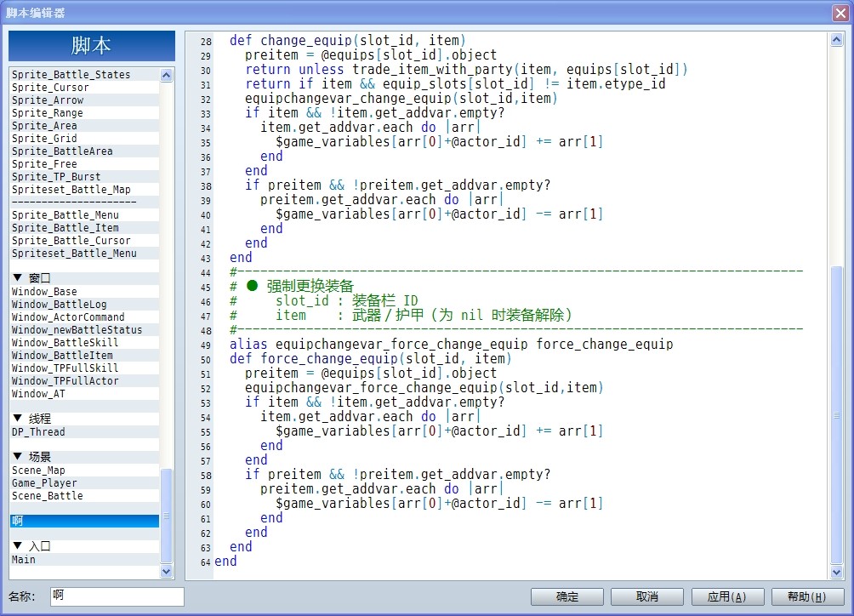Close the script editor window
This screenshot has width=854, height=616.
[x=840, y=13]
